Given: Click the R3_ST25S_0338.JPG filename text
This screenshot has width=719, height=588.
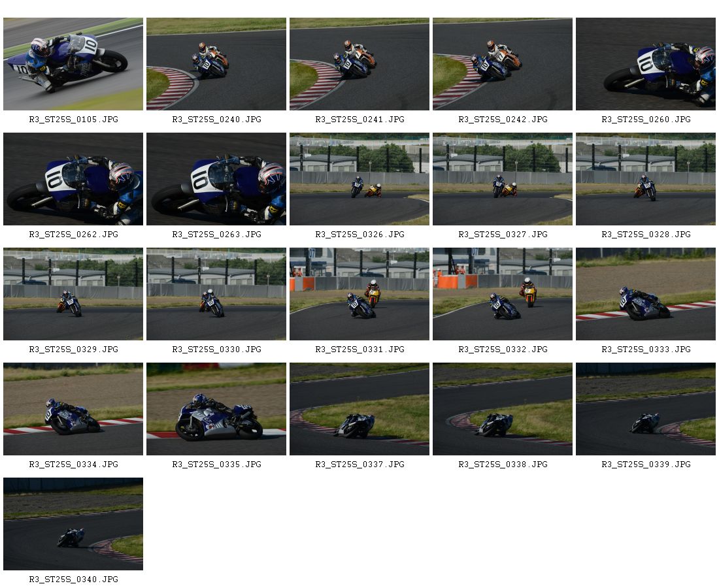Looking at the screenshot, I should (x=503, y=465).
